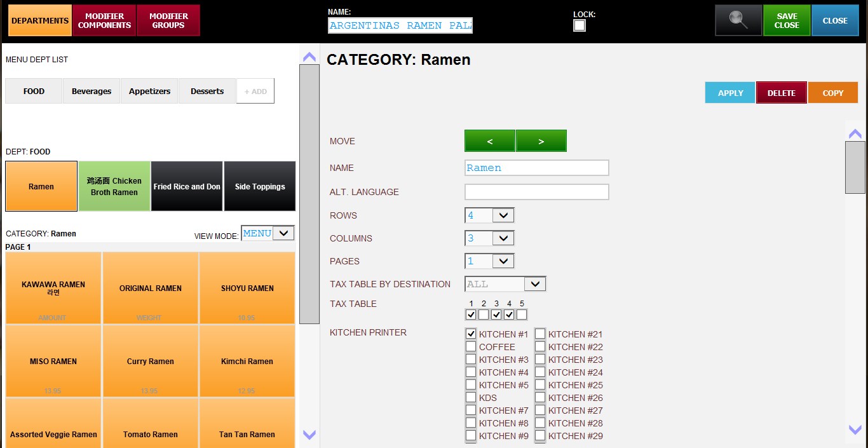Open the SHOYU RAMEN menu item
868x448 pixels.
tap(247, 288)
